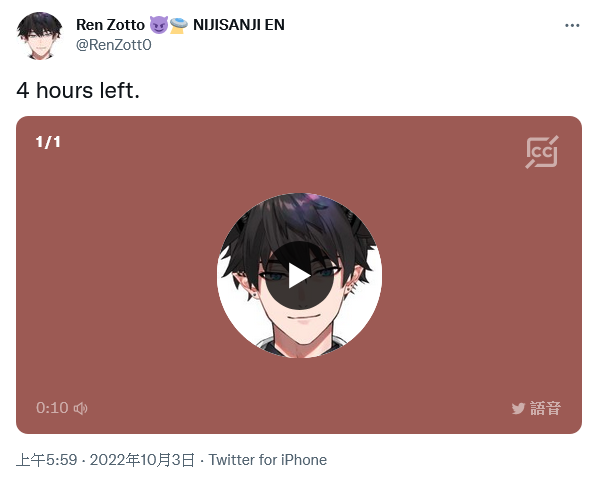Open Ren Zotto's profile avatar
Screen dimensions: 598x486
pyautogui.click(x=40, y=35)
